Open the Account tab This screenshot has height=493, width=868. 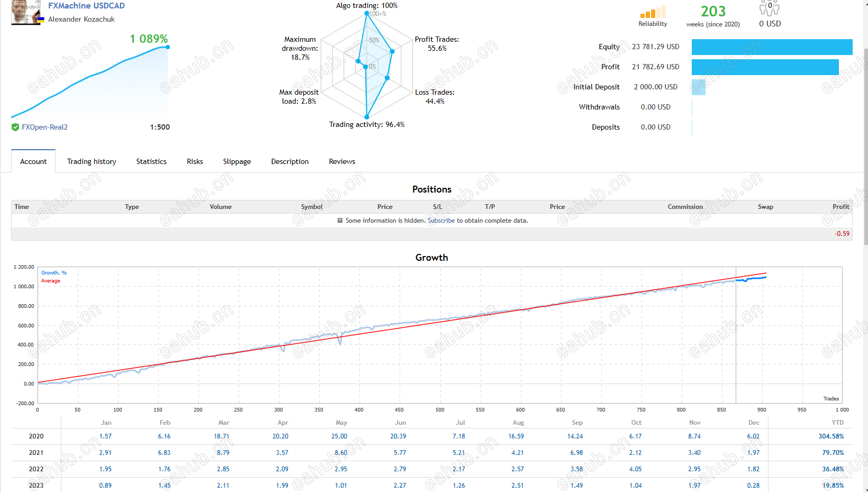(x=33, y=161)
